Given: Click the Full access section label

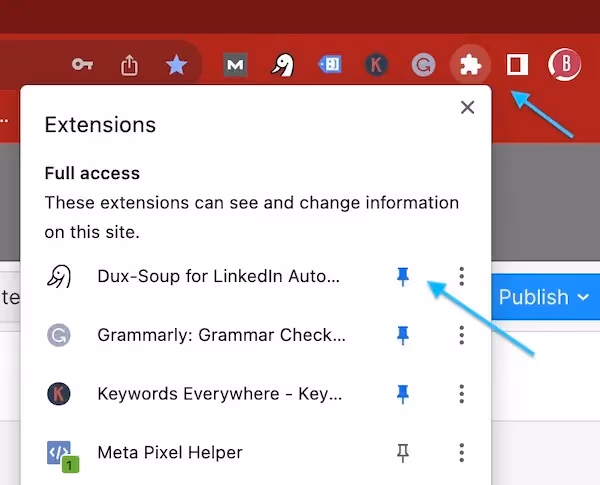Looking at the screenshot, I should (92, 173).
